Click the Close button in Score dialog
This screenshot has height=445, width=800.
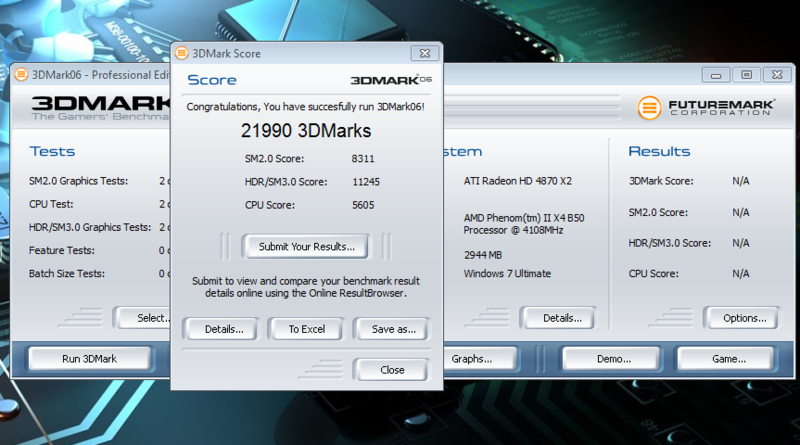[x=392, y=369]
